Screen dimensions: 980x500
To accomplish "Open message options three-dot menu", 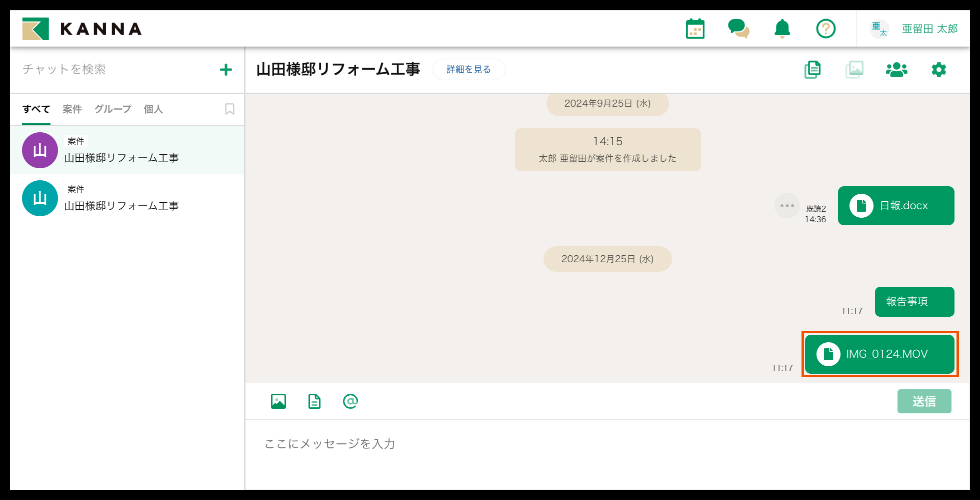I will (x=787, y=206).
